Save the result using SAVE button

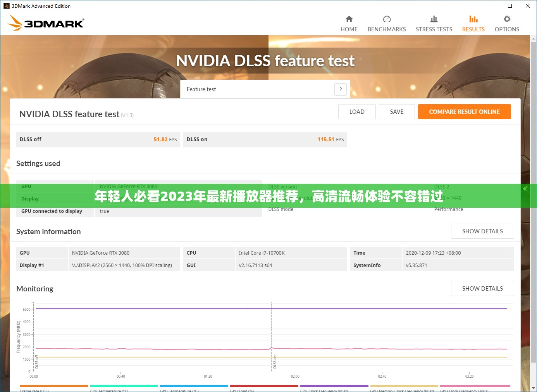click(x=396, y=112)
